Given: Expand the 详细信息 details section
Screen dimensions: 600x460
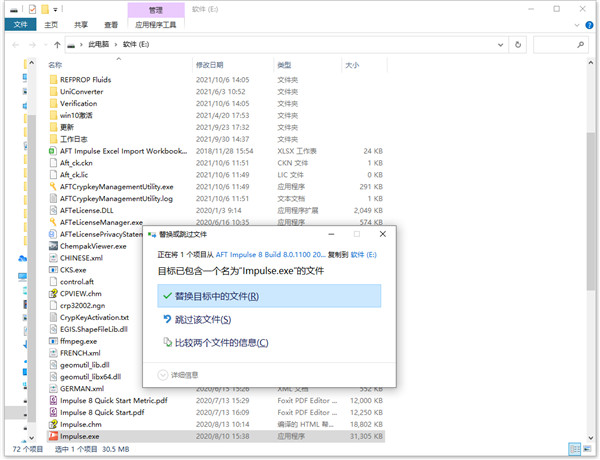Looking at the screenshot, I should [x=163, y=375].
